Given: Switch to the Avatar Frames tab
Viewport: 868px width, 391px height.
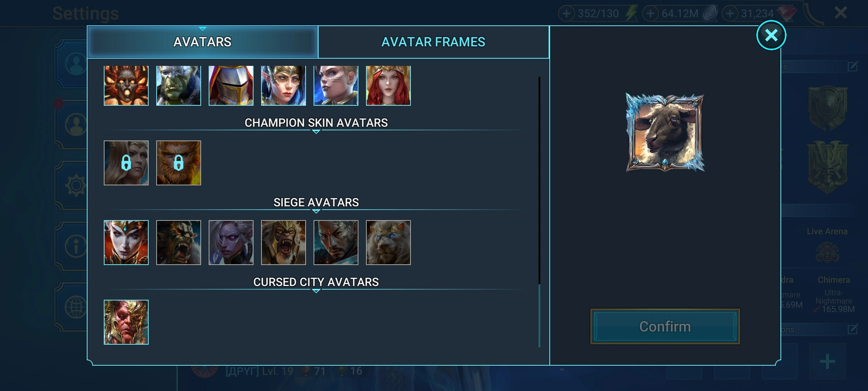Looking at the screenshot, I should point(434,42).
